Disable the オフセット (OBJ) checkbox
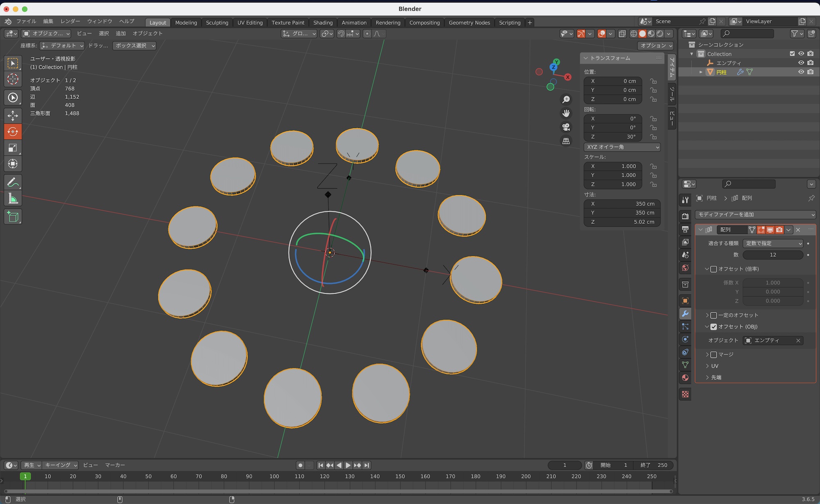The height and width of the screenshot is (504, 820). click(714, 327)
